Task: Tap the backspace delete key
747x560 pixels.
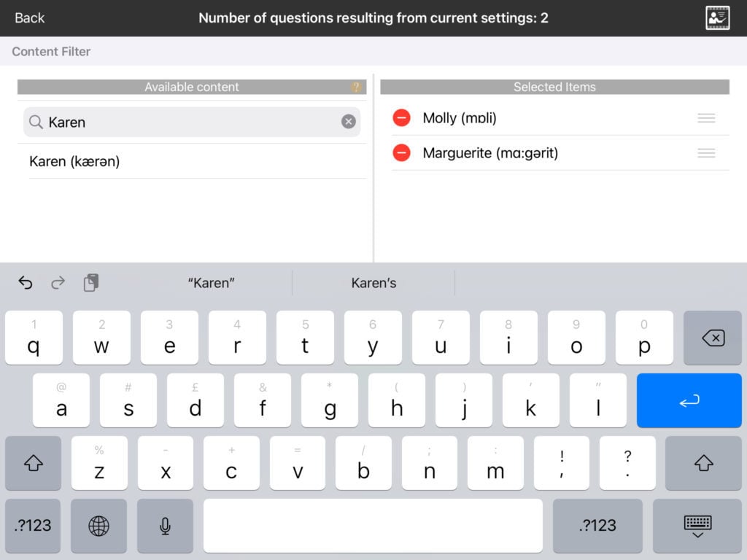Action: point(712,338)
